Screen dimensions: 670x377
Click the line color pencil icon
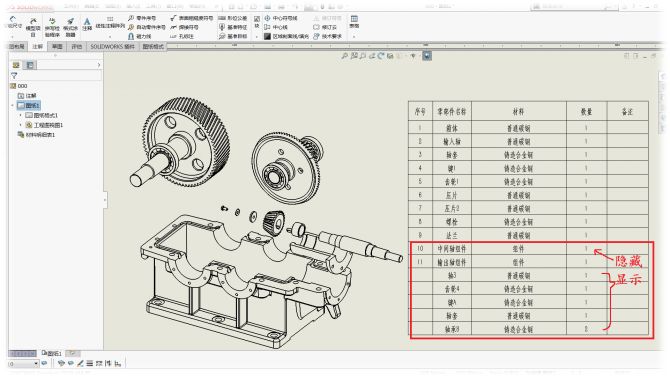[80, 363]
